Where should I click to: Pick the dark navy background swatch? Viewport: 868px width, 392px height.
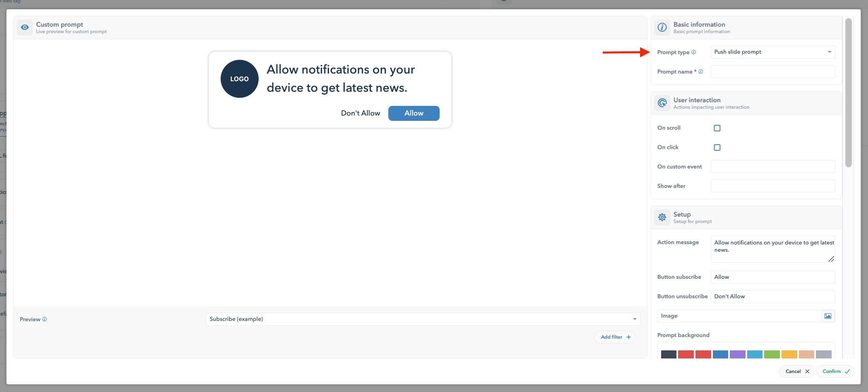click(669, 354)
